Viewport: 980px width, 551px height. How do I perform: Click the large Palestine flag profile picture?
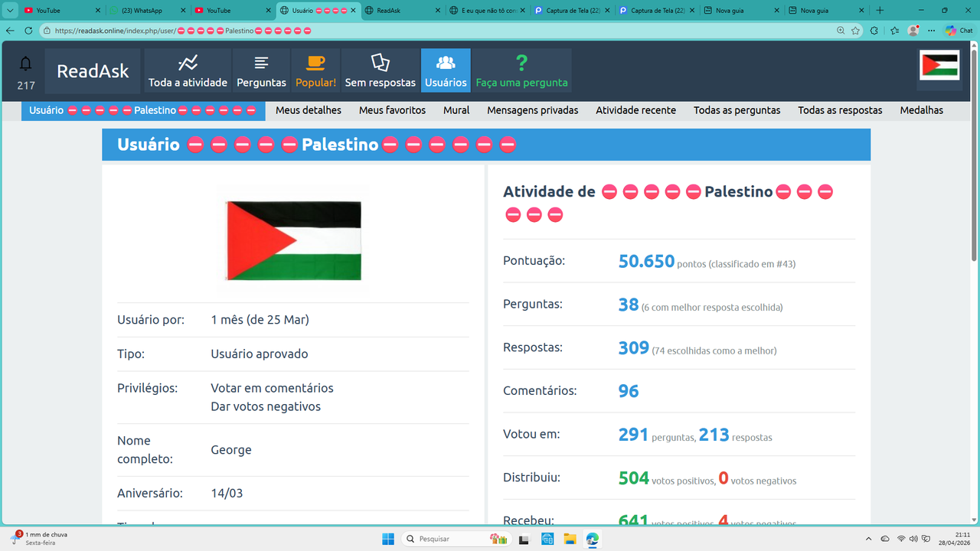(293, 240)
